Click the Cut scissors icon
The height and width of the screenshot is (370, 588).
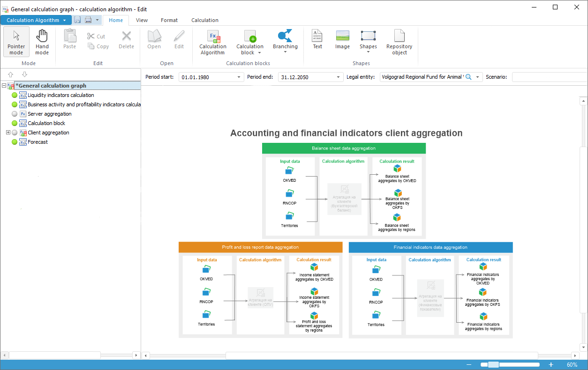coord(91,36)
